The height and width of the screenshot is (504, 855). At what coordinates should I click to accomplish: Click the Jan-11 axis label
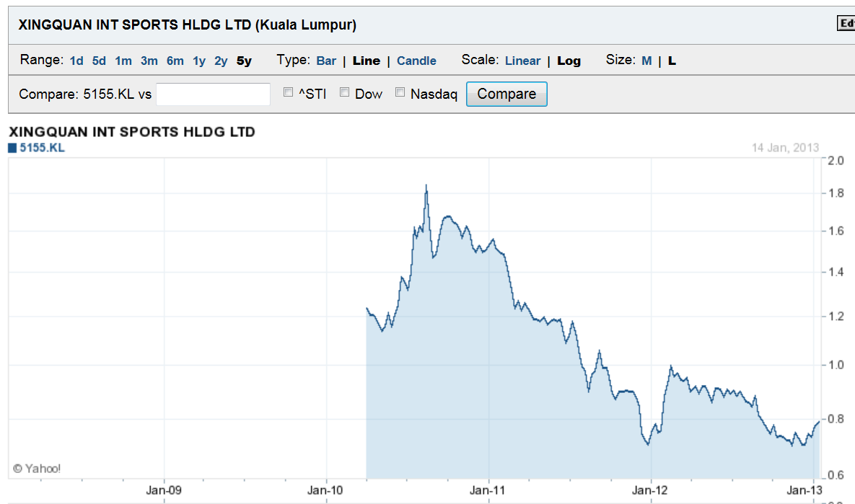(487, 490)
